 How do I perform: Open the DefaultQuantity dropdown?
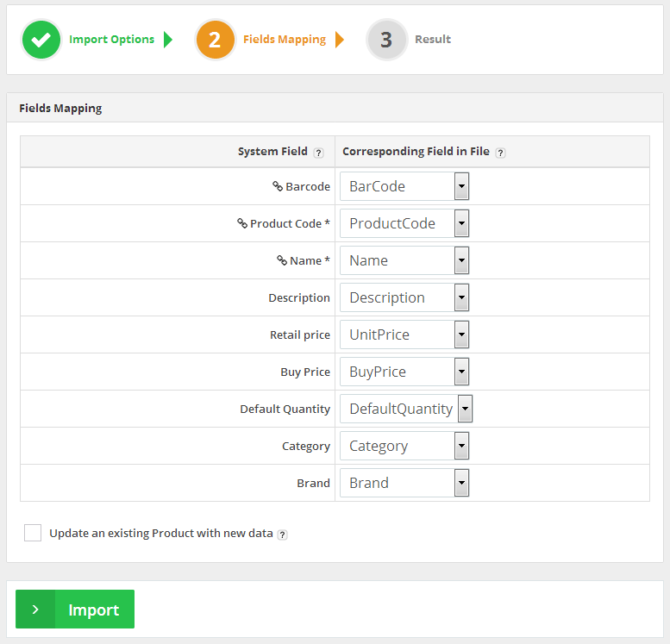point(406,409)
